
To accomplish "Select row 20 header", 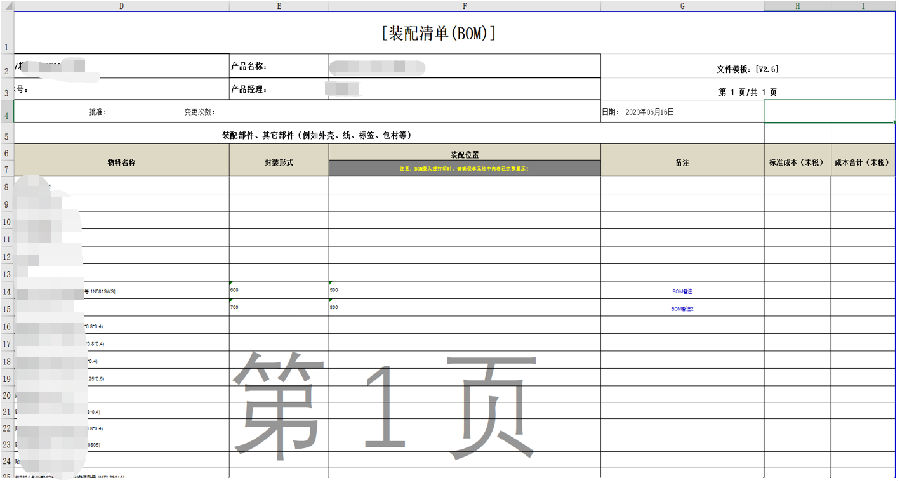I will (x=6, y=396).
